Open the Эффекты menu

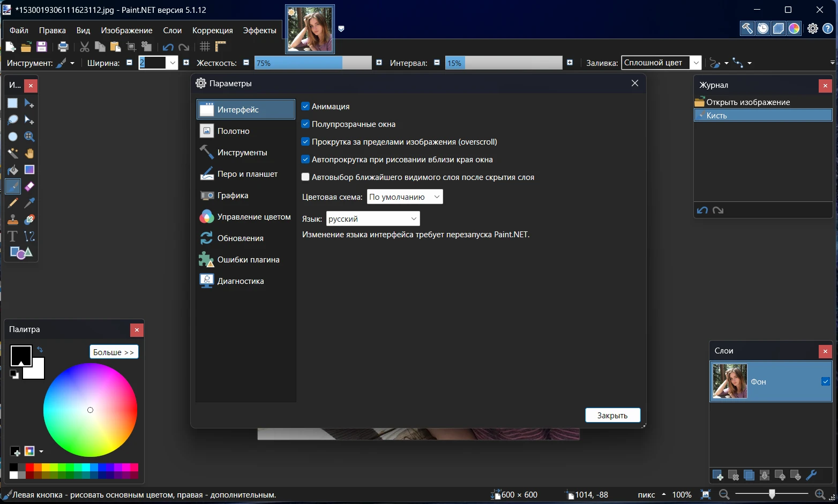point(259,31)
